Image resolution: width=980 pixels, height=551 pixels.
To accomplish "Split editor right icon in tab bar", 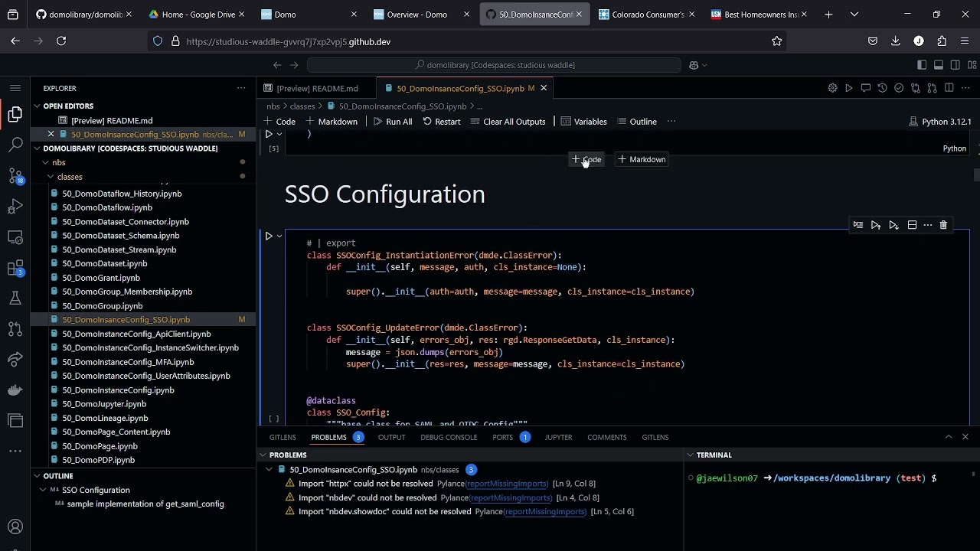I will (949, 88).
